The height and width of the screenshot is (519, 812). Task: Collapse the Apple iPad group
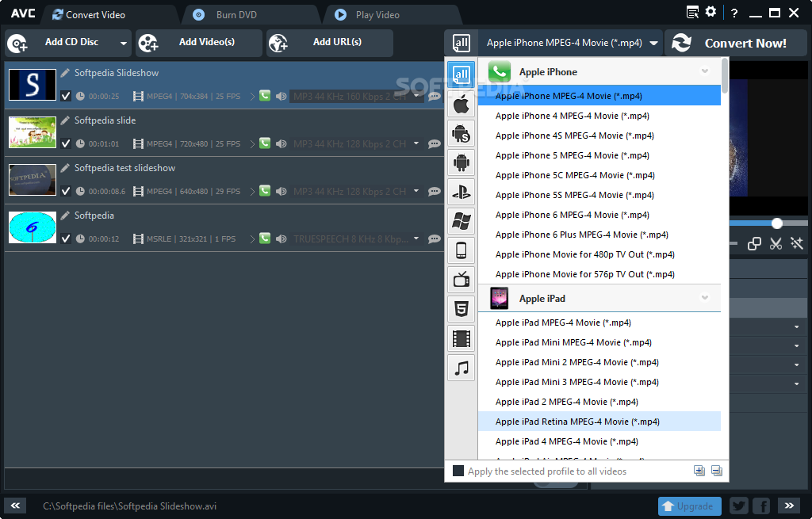(705, 297)
